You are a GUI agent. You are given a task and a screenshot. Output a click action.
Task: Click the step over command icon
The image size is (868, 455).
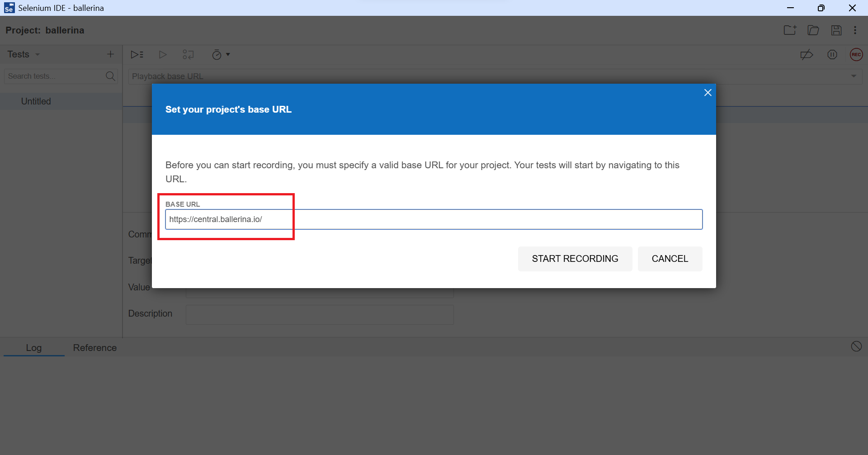pos(188,55)
